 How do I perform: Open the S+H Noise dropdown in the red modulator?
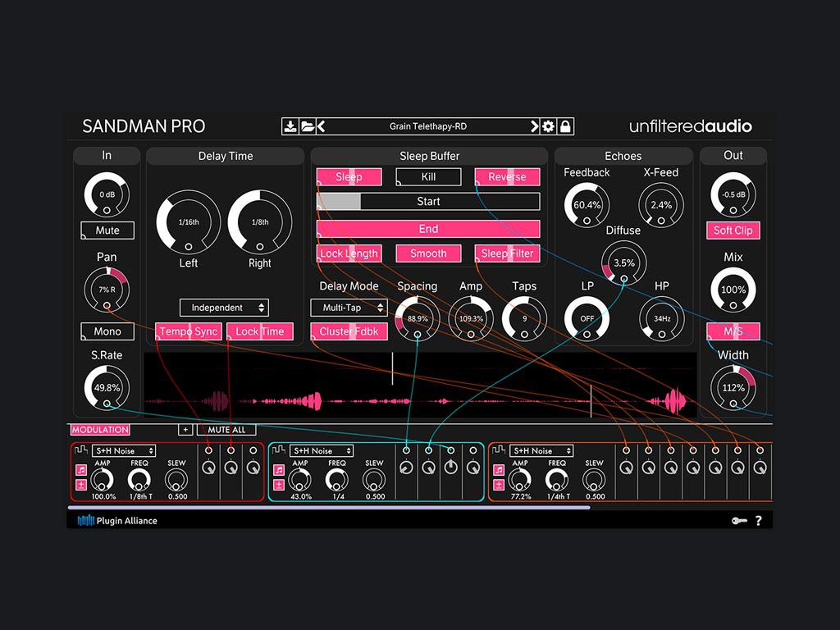(124, 450)
